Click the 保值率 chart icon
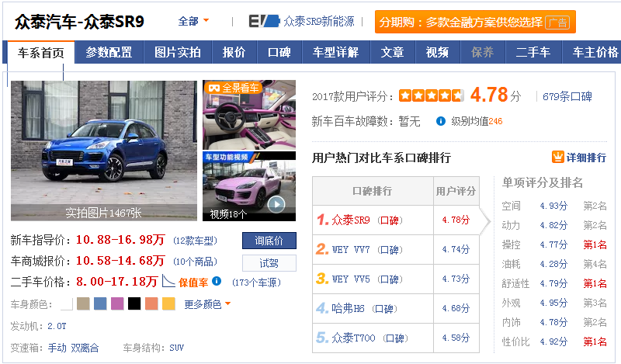This screenshot has height=364, width=621. tap(168, 281)
